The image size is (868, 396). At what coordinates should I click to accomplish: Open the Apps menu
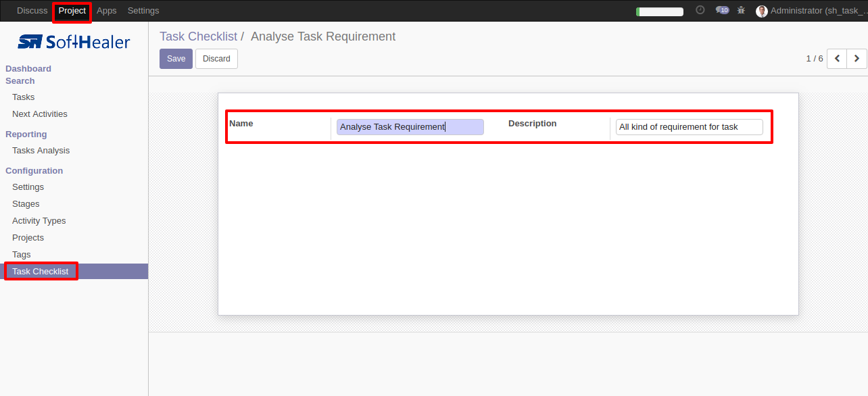(x=107, y=11)
